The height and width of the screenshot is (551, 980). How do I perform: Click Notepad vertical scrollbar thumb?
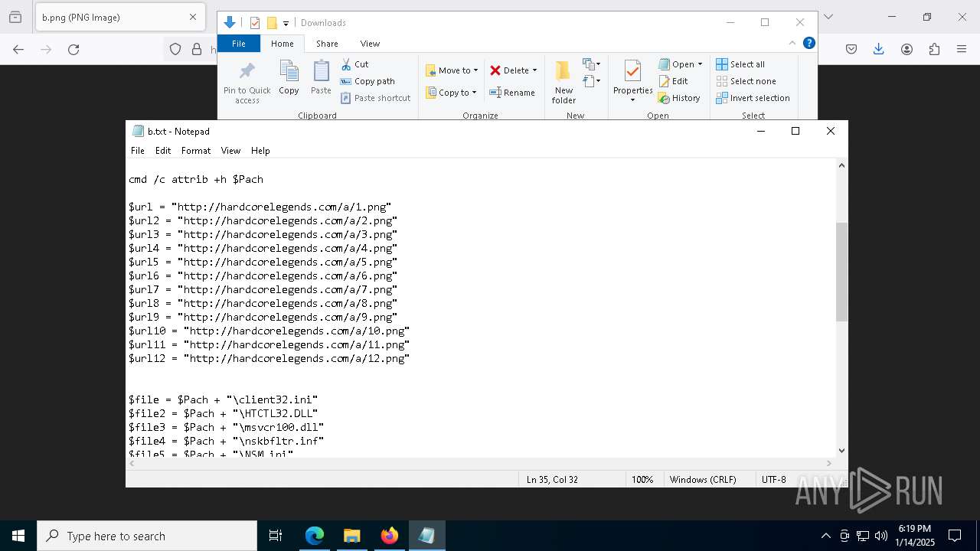pyautogui.click(x=841, y=272)
